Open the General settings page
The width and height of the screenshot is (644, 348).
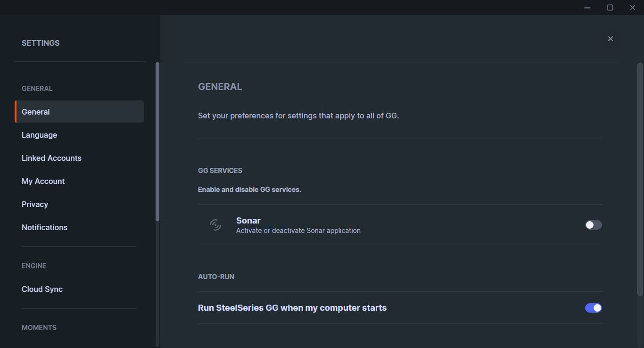click(79, 112)
